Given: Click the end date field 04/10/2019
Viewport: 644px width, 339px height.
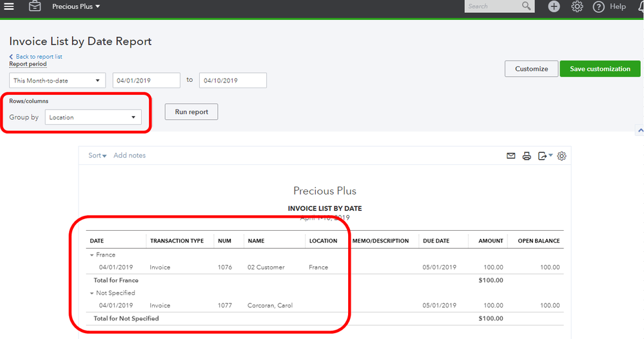Looking at the screenshot, I should [x=233, y=81].
